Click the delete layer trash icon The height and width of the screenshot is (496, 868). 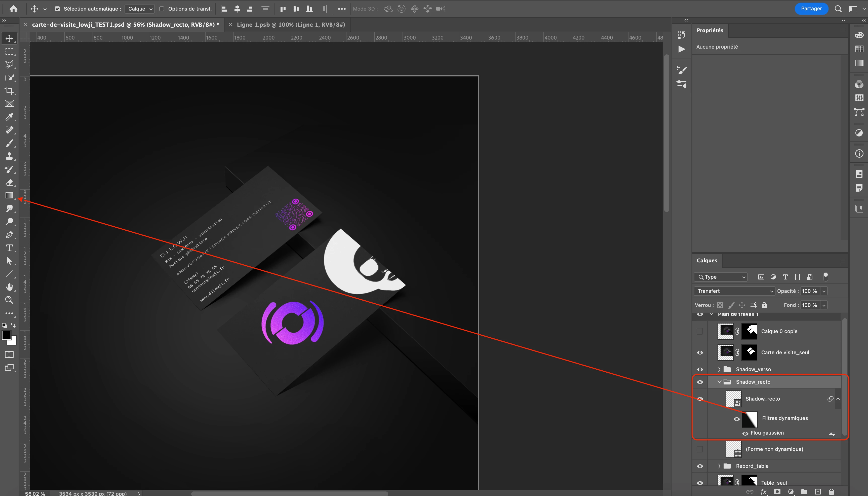click(x=832, y=491)
